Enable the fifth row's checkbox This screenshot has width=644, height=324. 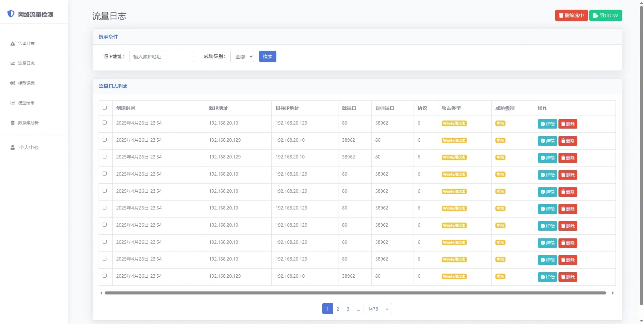pyautogui.click(x=105, y=191)
